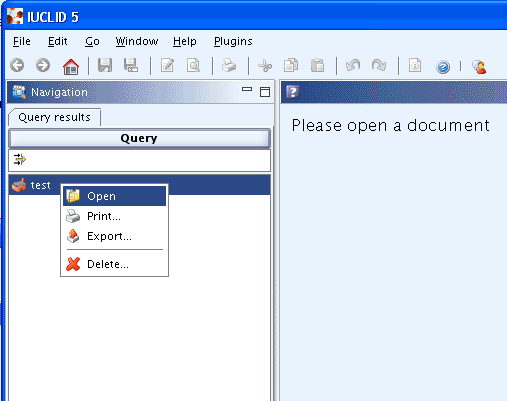The height and width of the screenshot is (401, 507).
Task: Click the Paste clipboard icon
Action: [x=317, y=65]
